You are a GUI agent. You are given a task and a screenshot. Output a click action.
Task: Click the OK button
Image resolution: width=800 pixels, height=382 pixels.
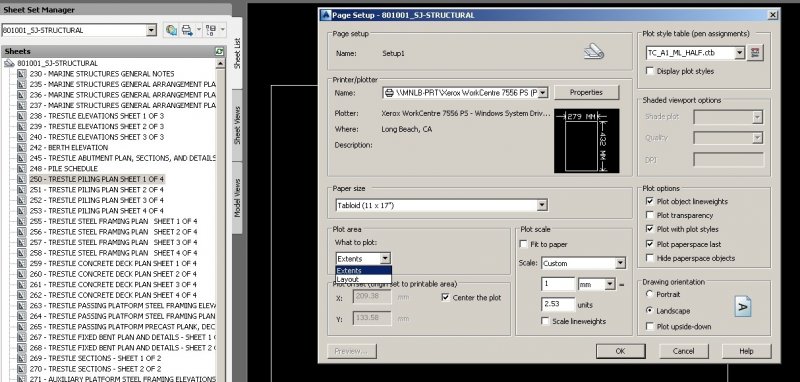point(620,351)
